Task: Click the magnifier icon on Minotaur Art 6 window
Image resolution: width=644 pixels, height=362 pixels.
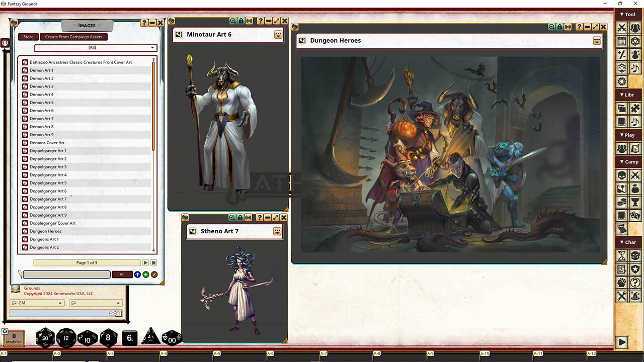Action: click(x=232, y=21)
